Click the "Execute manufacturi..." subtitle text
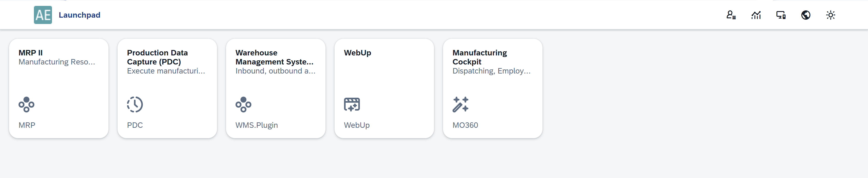The image size is (868, 178). click(166, 71)
